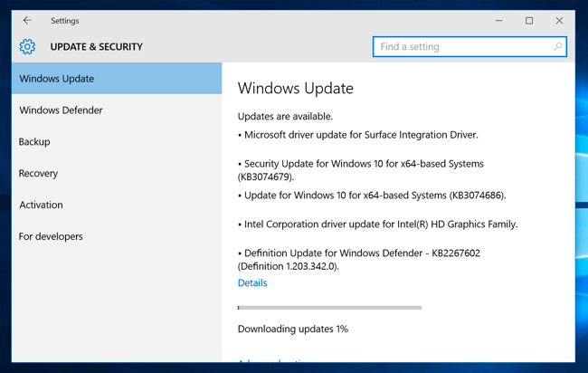The height and width of the screenshot is (373, 588).
Task: Click inside the Find a setting field
Action: click(469, 46)
